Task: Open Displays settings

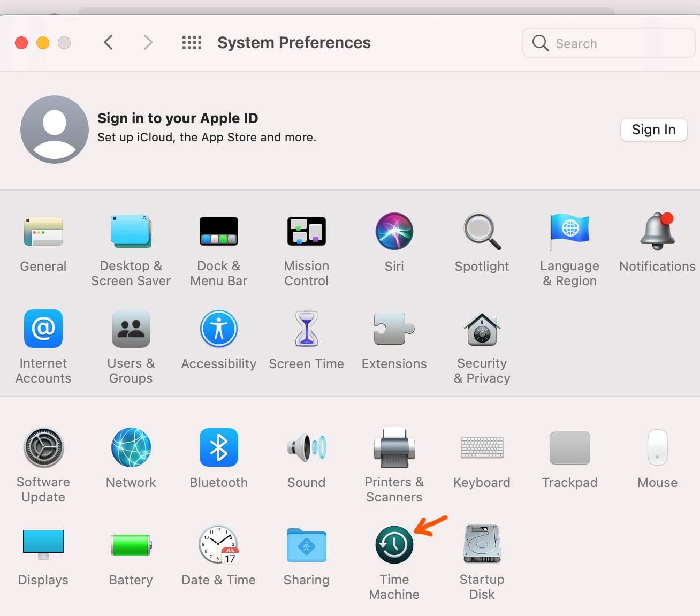Action: [x=43, y=545]
